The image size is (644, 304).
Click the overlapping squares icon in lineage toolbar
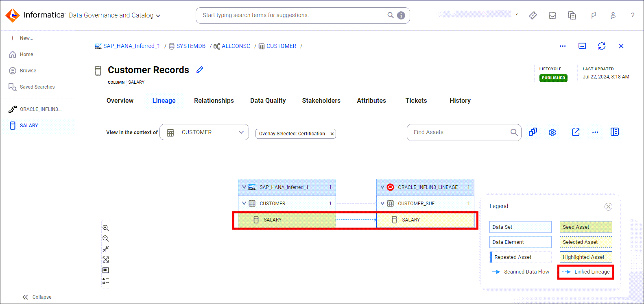tap(533, 132)
